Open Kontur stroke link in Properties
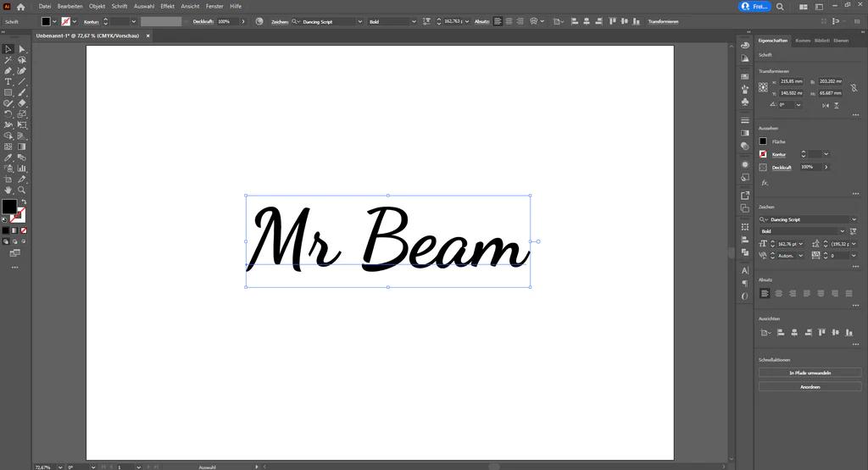The image size is (868, 470). 779,155
